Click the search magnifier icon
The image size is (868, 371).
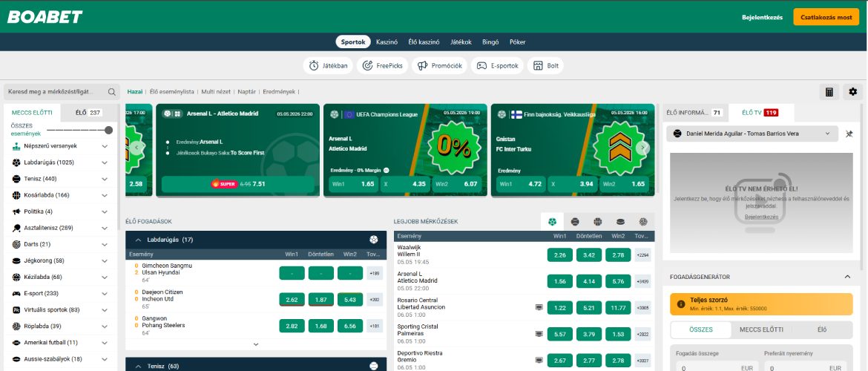click(x=112, y=92)
